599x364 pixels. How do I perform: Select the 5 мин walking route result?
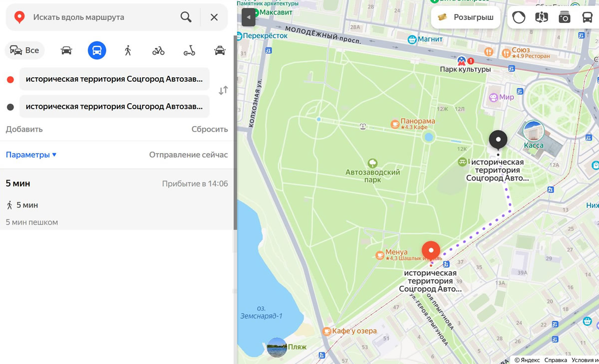coord(117,199)
